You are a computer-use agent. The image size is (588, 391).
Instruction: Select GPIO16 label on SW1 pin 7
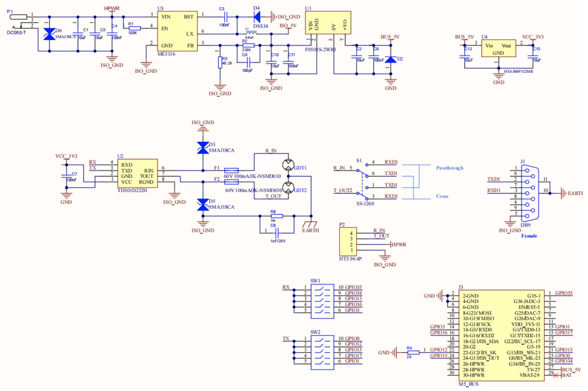pyautogui.click(x=353, y=304)
